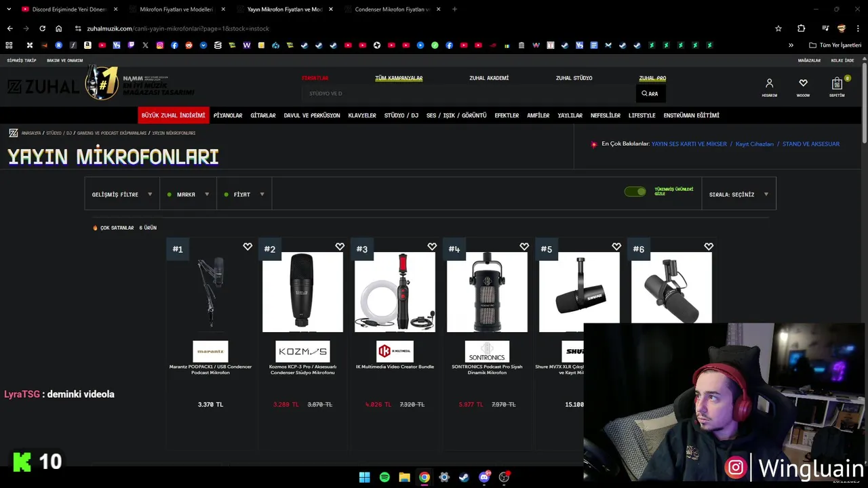Viewport: 868px width, 488px height.
Task: Open Tüm Kampanyalar link
Action: coord(399,78)
